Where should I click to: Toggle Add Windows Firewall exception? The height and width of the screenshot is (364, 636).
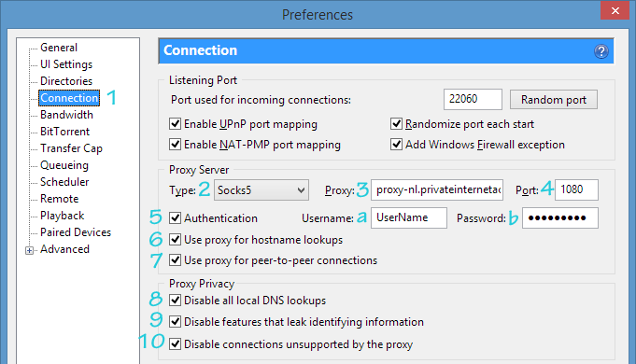396,145
